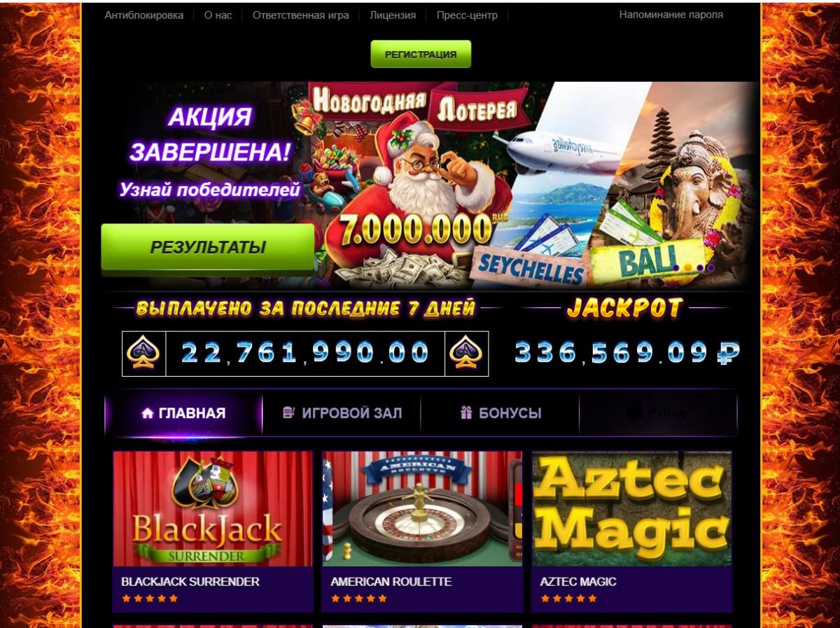Open the Ответственная игра link
Image resolution: width=840 pixels, height=628 pixels.
pos(301,15)
